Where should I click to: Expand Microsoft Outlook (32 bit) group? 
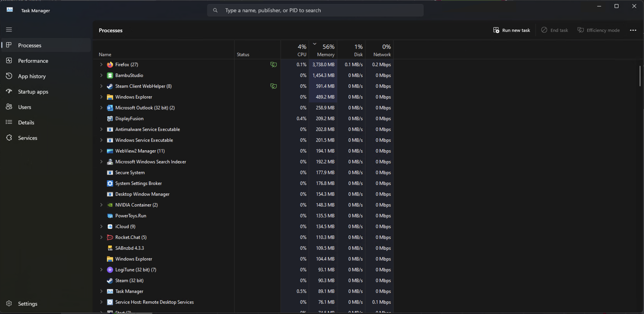(101, 108)
